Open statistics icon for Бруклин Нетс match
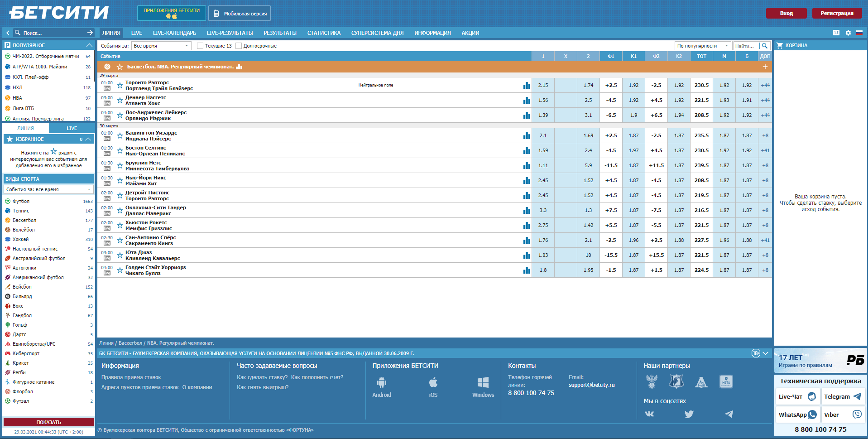 [x=527, y=165]
